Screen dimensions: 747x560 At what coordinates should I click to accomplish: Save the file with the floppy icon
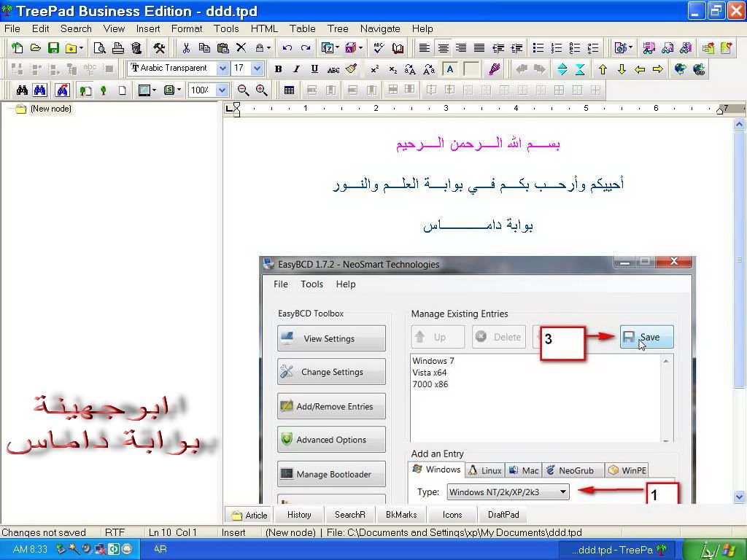53,47
